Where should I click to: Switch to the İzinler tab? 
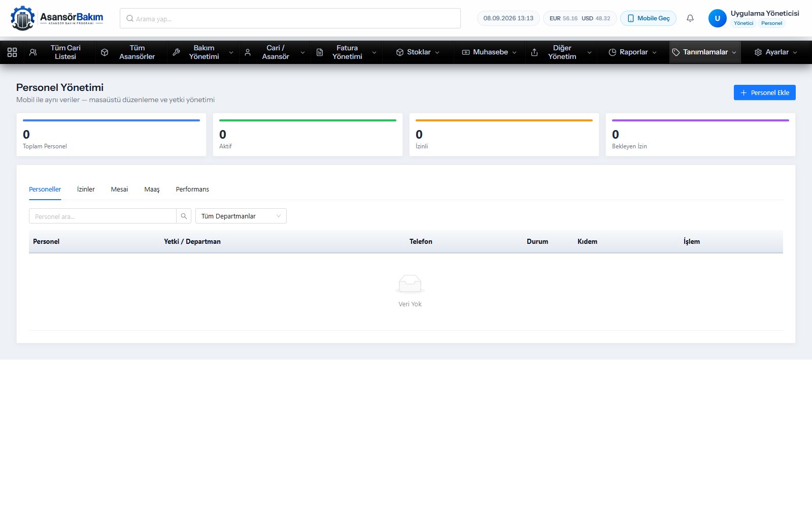tap(86, 189)
